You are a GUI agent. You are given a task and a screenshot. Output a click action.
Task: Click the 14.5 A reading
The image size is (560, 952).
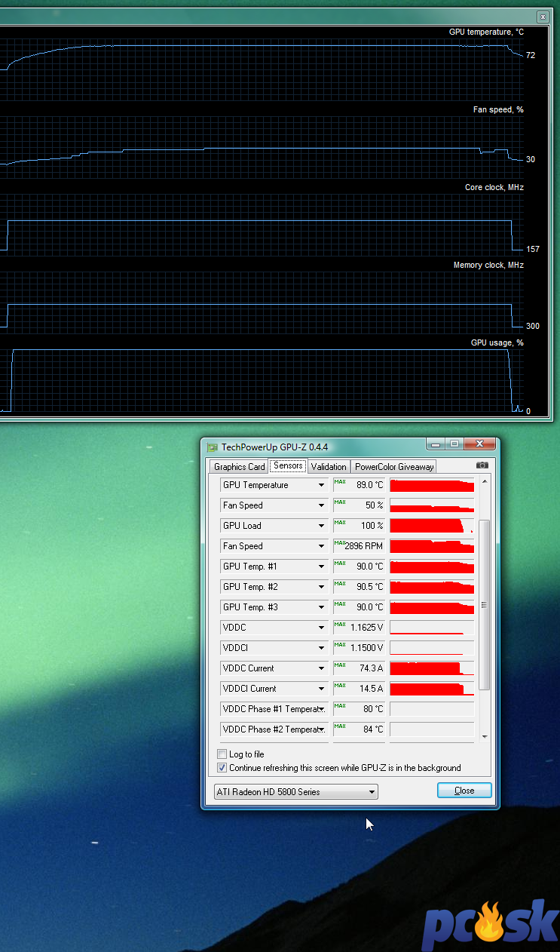click(371, 689)
